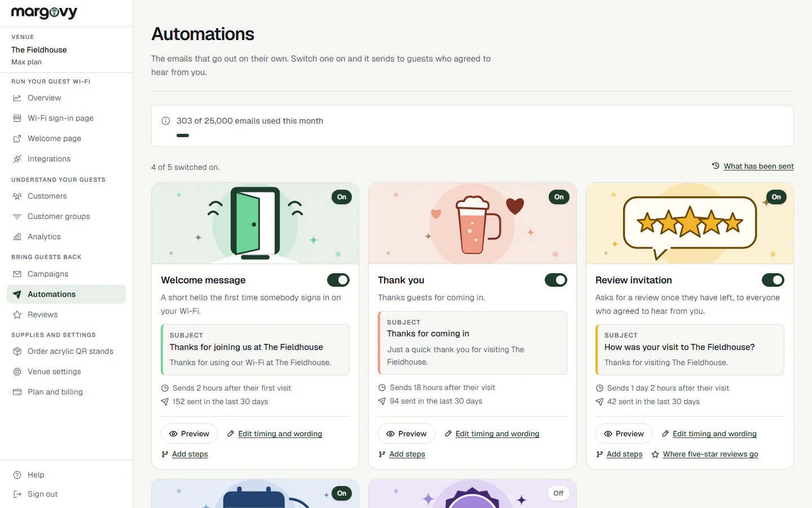Open Analytics from the sidebar
This screenshot has height=508, width=812.
click(x=66, y=237)
